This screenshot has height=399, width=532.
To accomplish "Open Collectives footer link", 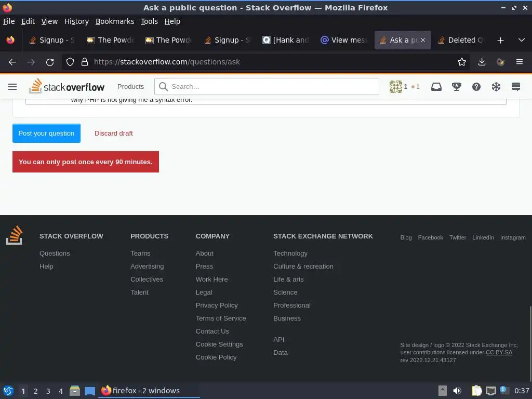I will [x=147, y=279].
